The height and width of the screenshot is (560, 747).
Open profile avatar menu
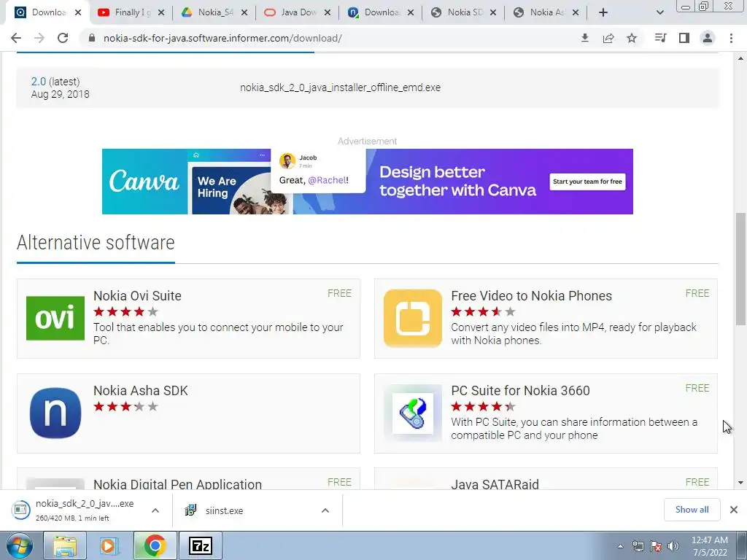click(708, 38)
